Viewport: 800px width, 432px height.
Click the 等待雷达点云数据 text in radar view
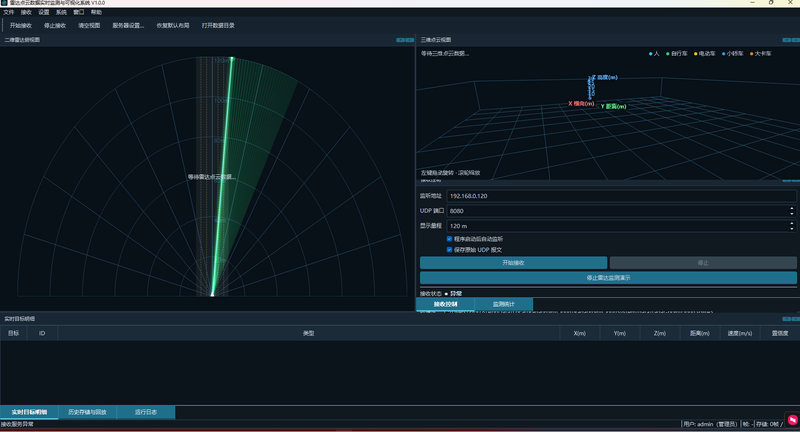pyautogui.click(x=212, y=177)
